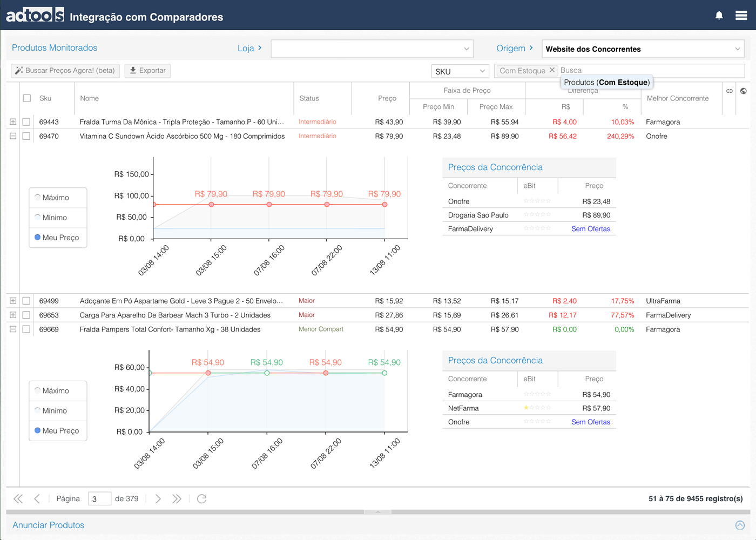
Task: Check the box for SKU 69499
Action: 26,301
